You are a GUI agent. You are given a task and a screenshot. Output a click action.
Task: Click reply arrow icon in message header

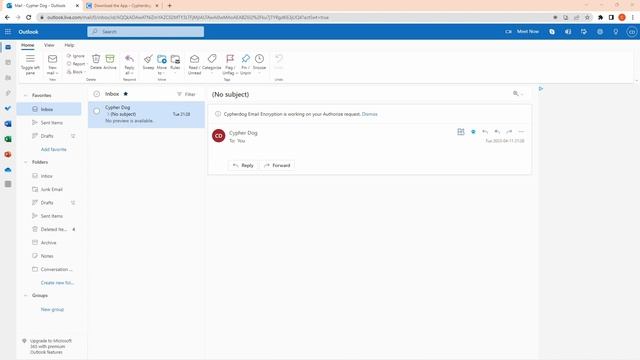485,132
